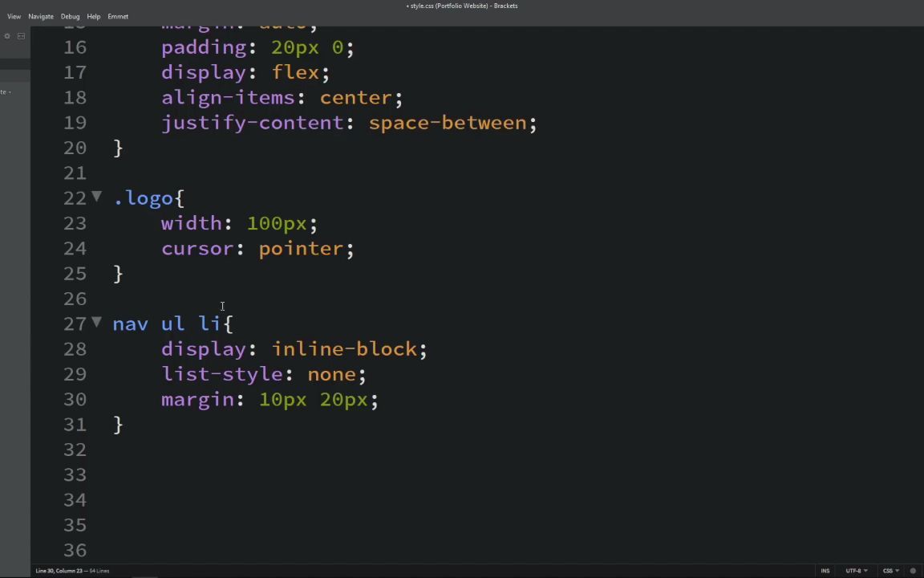Open the View menu
The image size is (924, 578).
pos(14,15)
